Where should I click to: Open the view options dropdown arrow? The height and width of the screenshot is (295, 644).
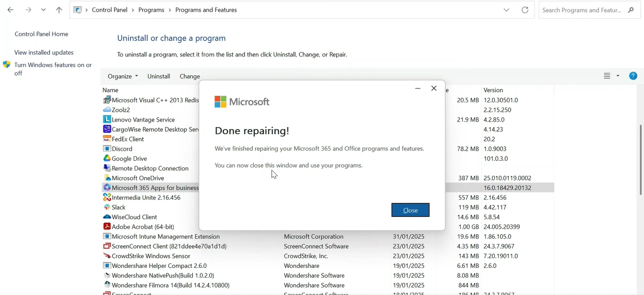[x=618, y=76]
